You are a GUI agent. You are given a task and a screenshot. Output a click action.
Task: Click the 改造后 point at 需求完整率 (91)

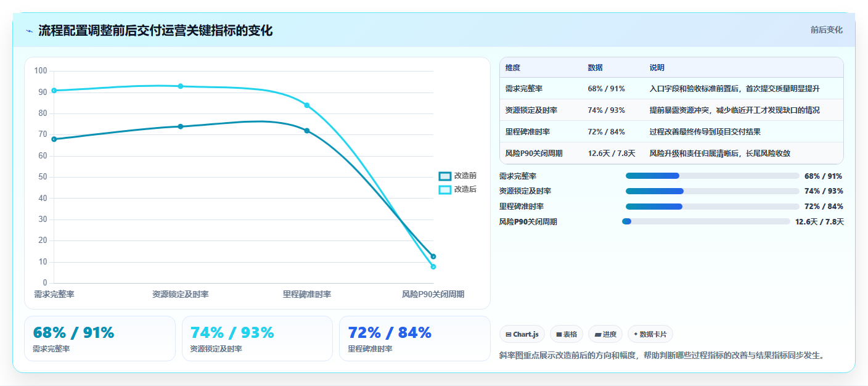(54, 91)
